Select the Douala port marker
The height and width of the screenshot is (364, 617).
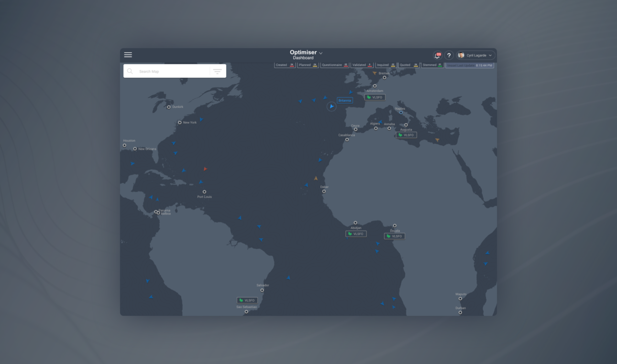coord(395,225)
